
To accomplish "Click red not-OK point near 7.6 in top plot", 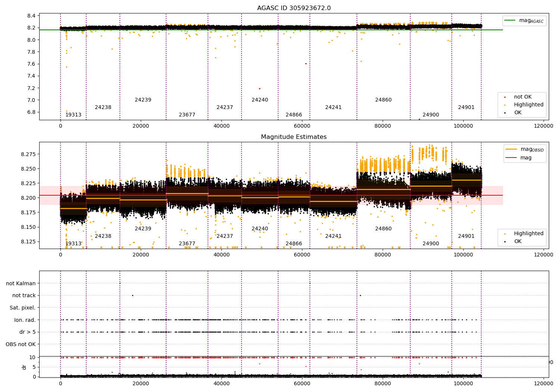I will pos(306,63).
